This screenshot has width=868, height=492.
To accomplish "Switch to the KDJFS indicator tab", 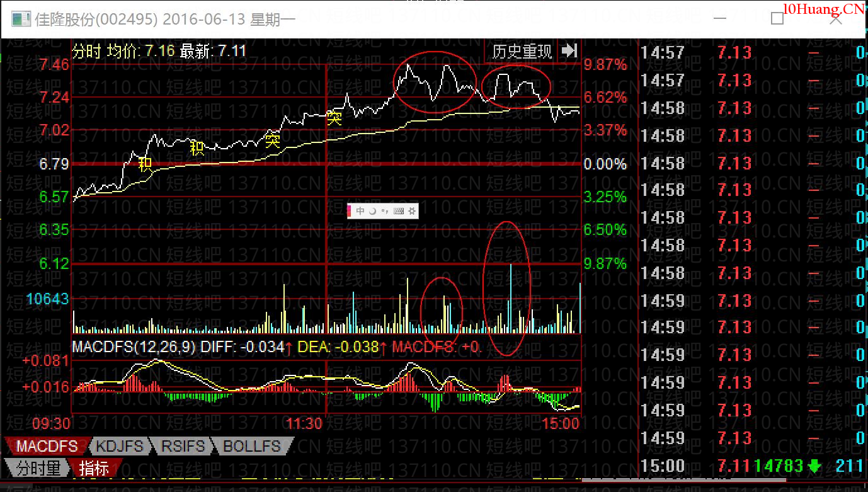I will point(119,447).
